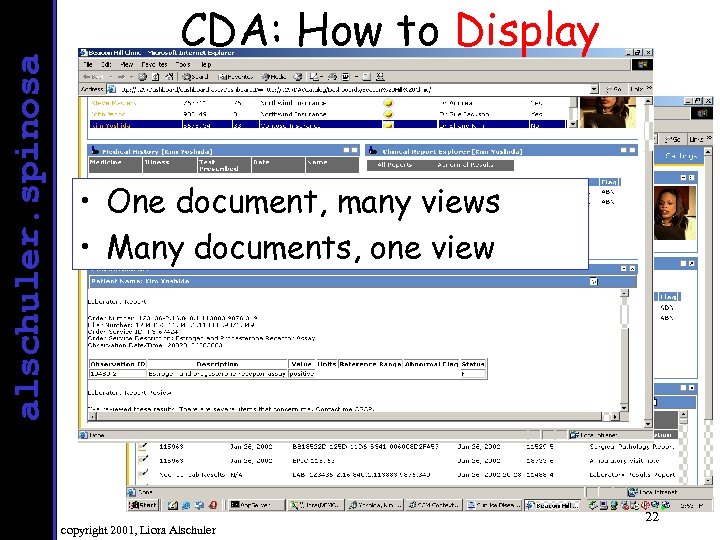Click the Reference Range table header
This screenshot has width=720, height=540.
coord(371,364)
